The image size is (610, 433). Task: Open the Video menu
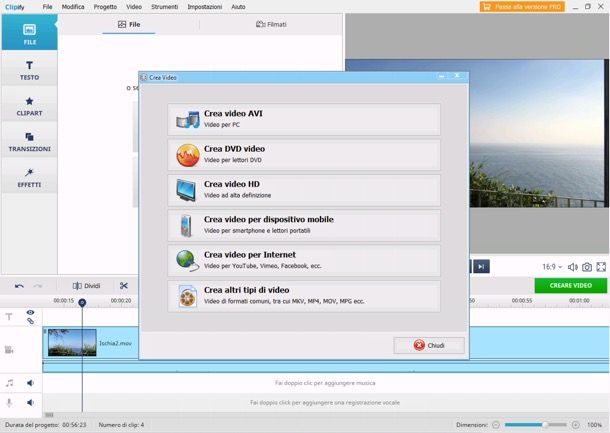click(134, 7)
